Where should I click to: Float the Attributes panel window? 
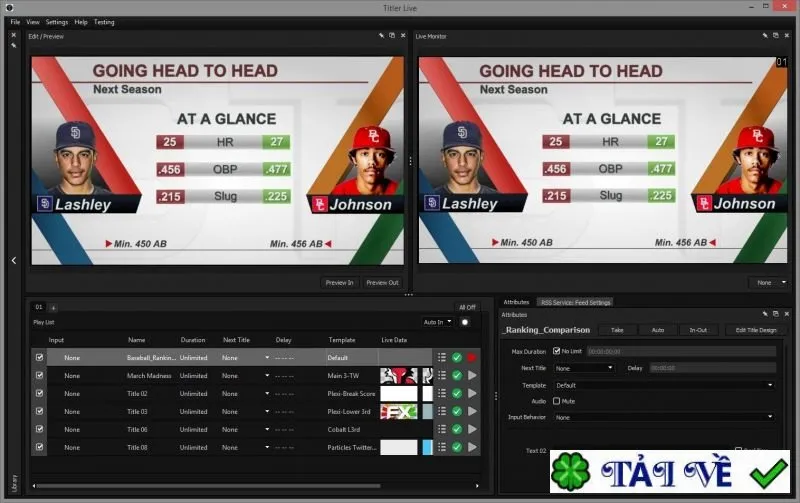[x=776, y=314]
